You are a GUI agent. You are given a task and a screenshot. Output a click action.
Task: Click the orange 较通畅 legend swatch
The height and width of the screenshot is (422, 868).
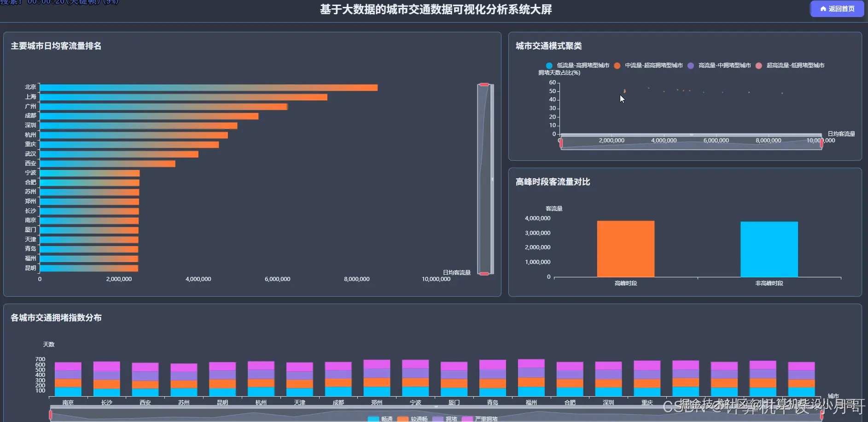[x=402, y=419]
